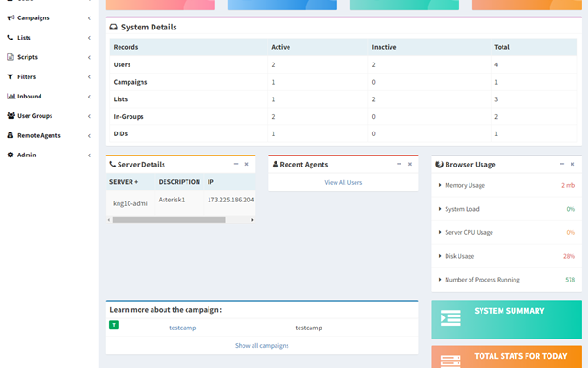
Task: Minimize the Browser Usage panel
Action: click(x=561, y=164)
